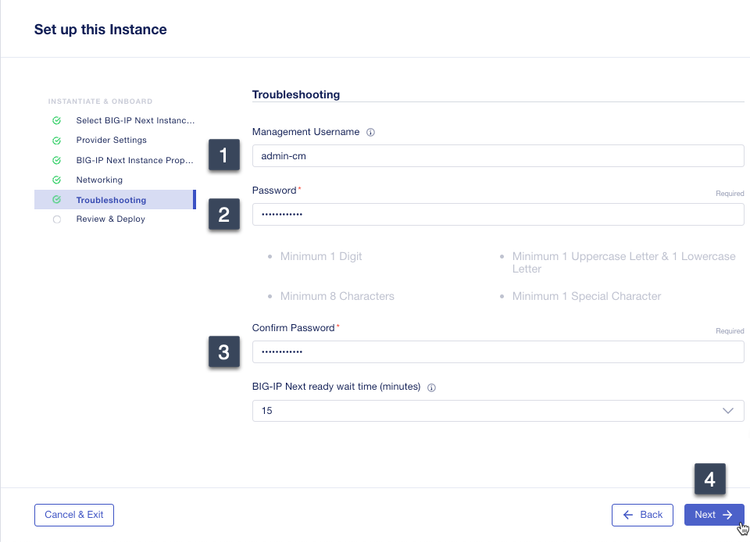The image size is (750, 542).
Task: Click the info icon next to ready wait time
Action: [x=431, y=387]
